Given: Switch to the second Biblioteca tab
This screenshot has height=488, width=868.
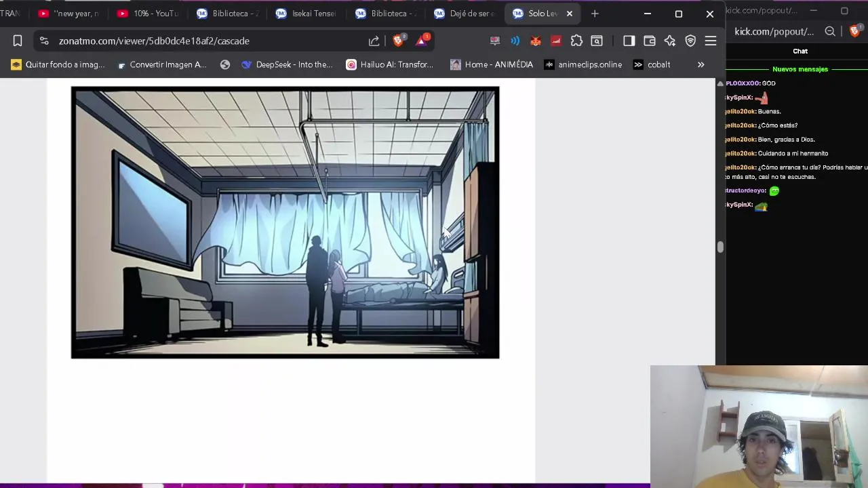Looking at the screenshot, I should 386,14.
